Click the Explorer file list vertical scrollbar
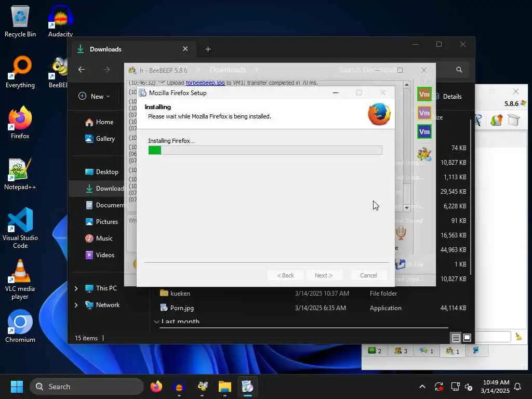Viewport: 532px width, 399px height. pos(470,197)
